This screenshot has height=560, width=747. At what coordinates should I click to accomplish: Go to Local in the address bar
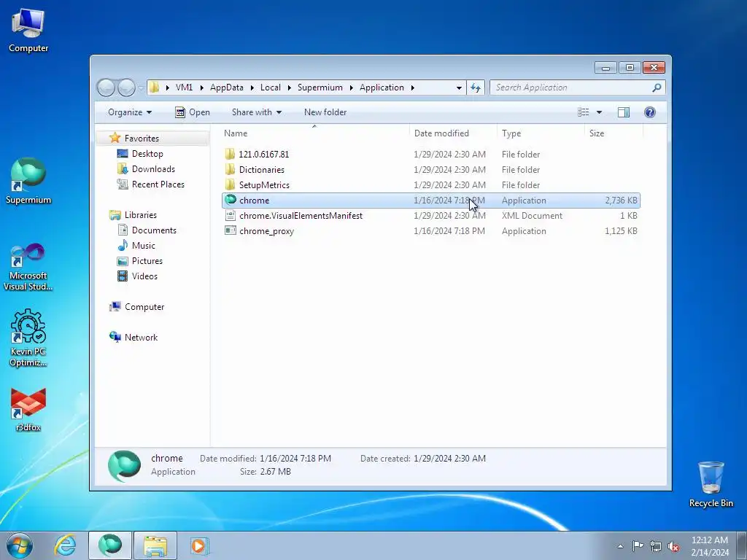(270, 87)
